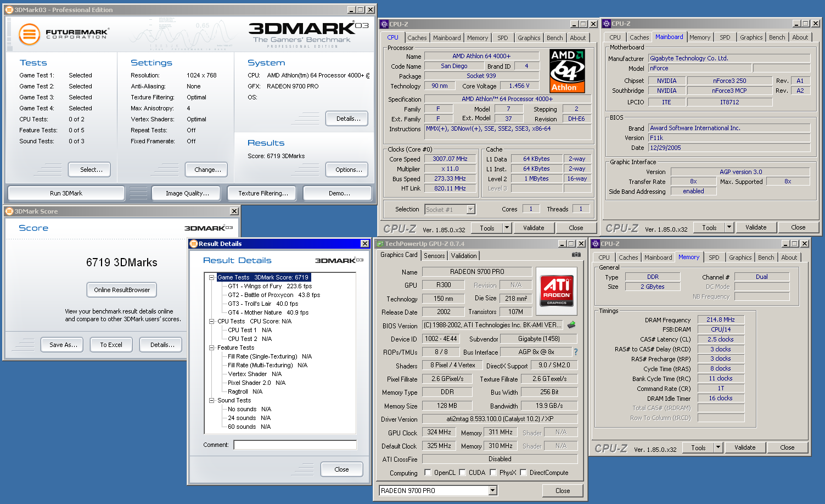Click Validate in CPU-Z Memory window
This screenshot has width=825, height=504.
pos(745,447)
